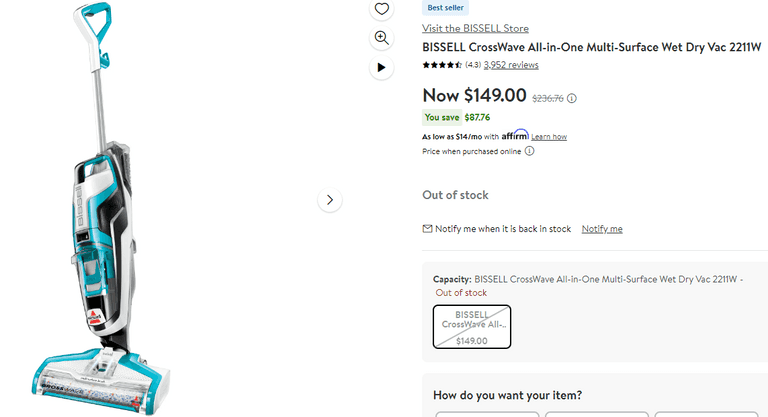Open the 3,952 reviews link
The width and height of the screenshot is (768, 417).
coord(511,65)
